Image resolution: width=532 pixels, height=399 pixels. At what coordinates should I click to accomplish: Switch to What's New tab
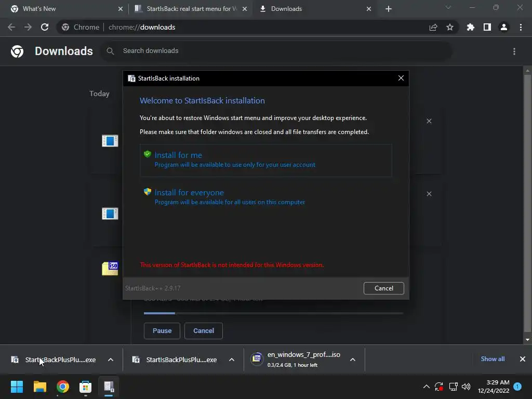click(64, 9)
